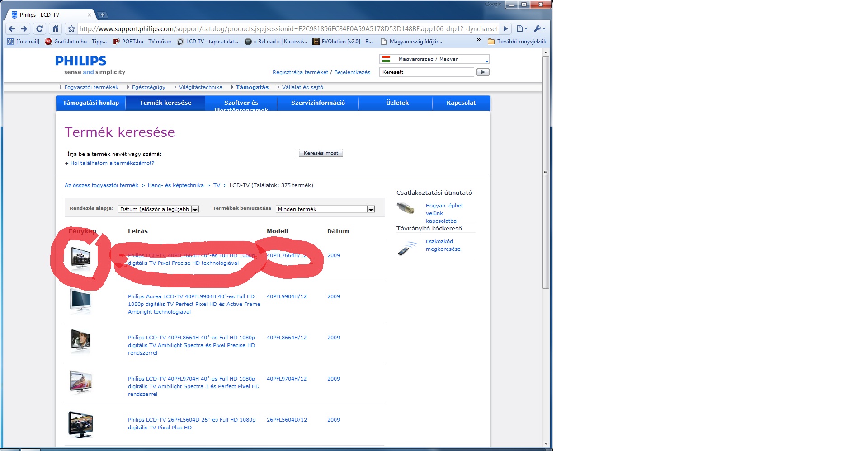
Task: Go forward with the browser forward arrow
Action: tap(24, 29)
